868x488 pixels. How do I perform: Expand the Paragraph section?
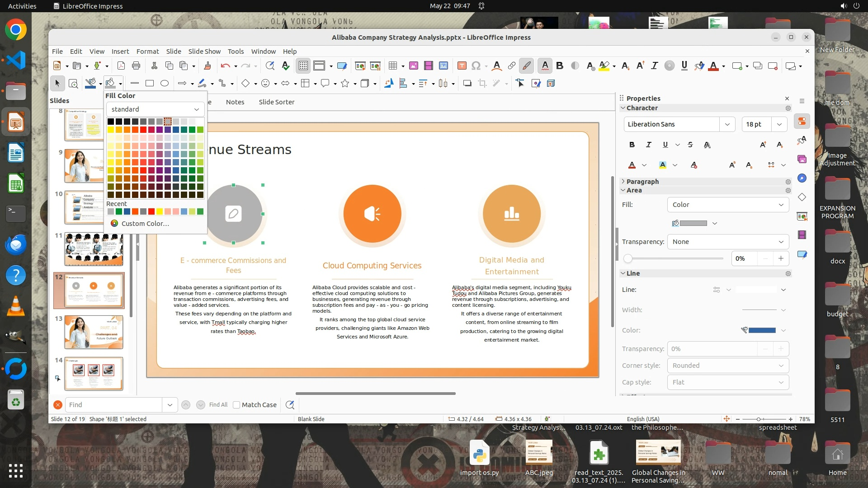(642, 181)
